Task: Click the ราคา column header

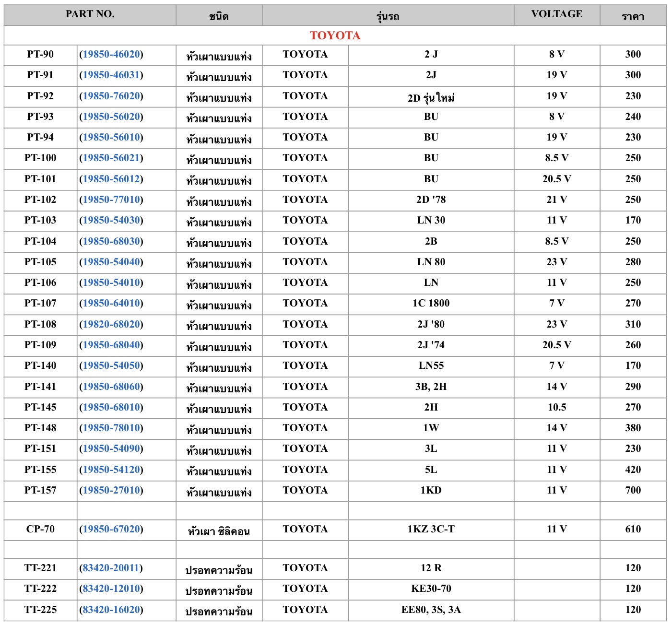Action: (x=633, y=15)
